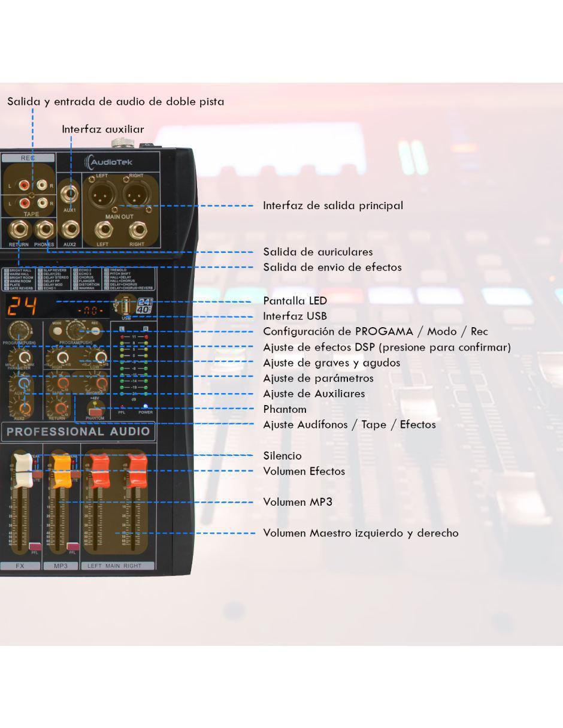Click the PHONES level knob
Viewport: 563px width, 728px height.
[x=101, y=383]
